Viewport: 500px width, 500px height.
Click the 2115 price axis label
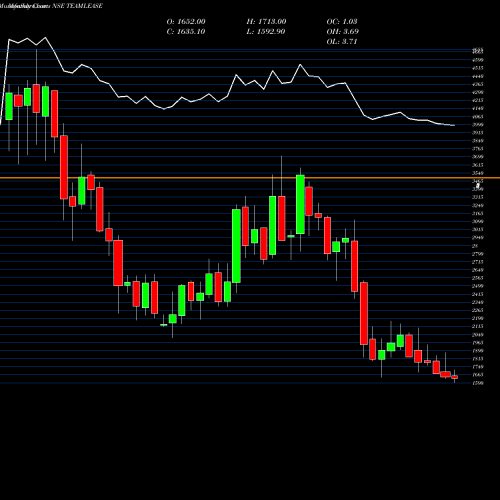pos(478,326)
